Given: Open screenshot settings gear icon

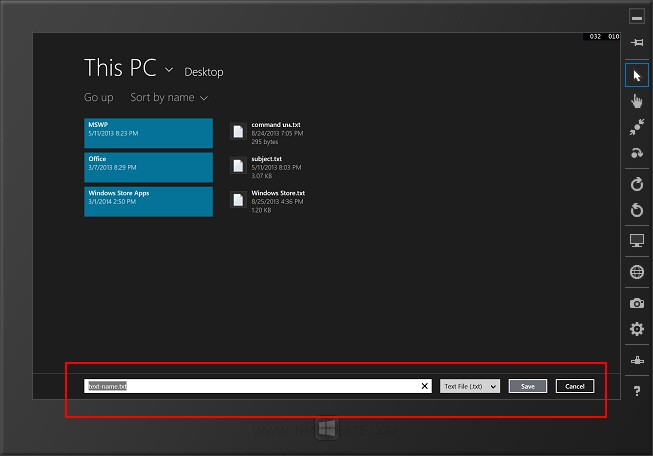Looking at the screenshot, I should tap(636, 329).
